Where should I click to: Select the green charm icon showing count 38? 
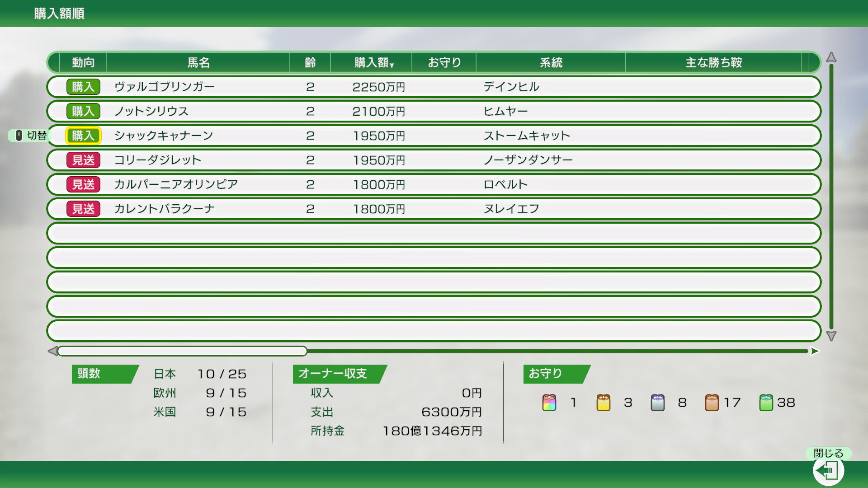pos(767,403)
